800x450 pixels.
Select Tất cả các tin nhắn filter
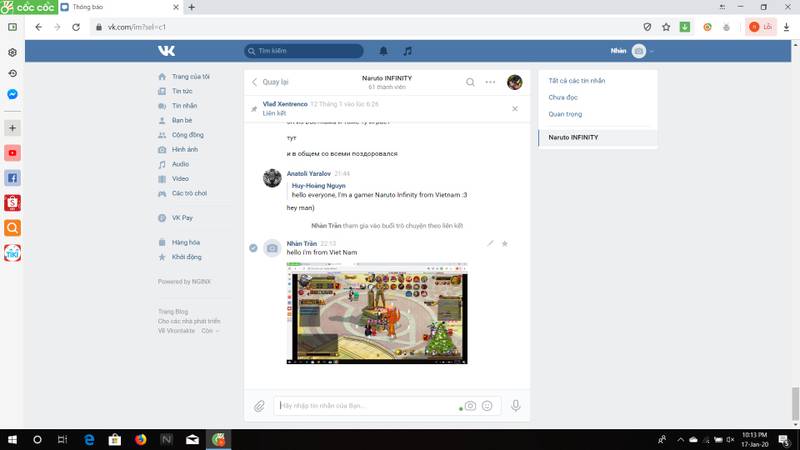coord(577,81)
